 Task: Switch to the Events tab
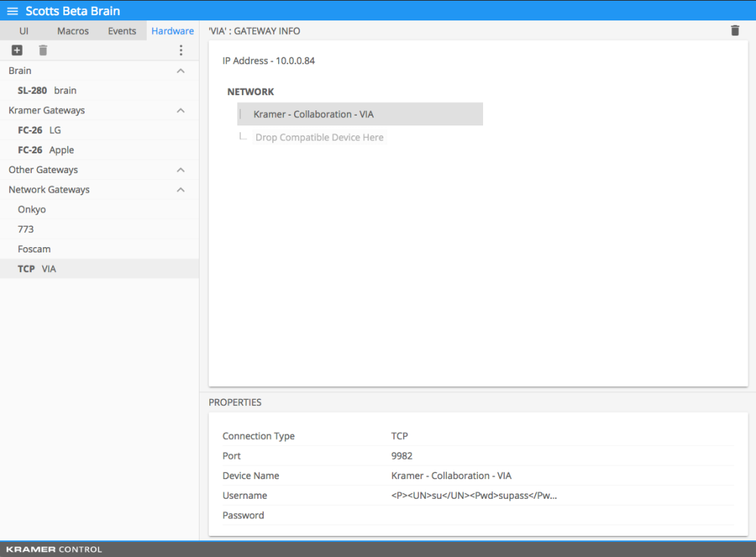122,31
